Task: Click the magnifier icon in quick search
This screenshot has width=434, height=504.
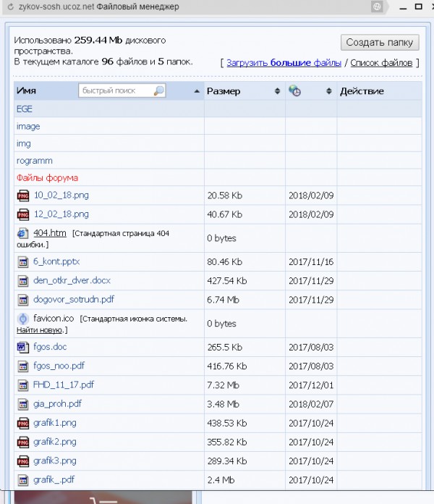Action: point(159,91)
